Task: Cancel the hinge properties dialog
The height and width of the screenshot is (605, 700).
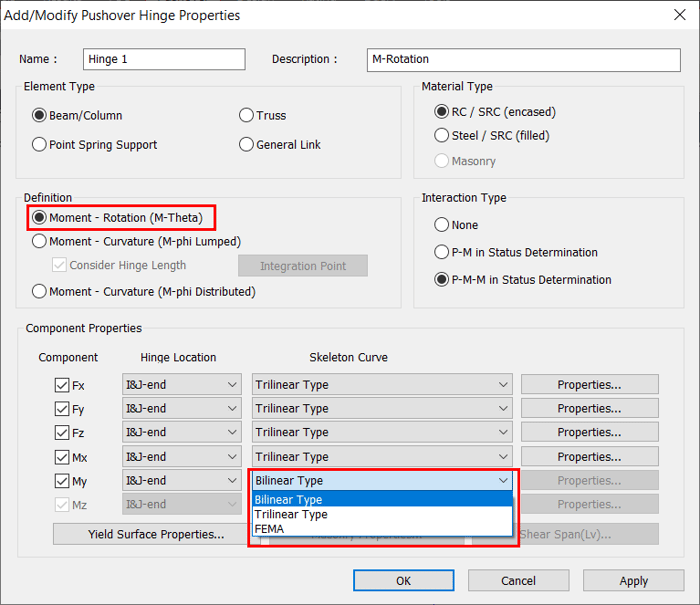Action: point(518,580)
